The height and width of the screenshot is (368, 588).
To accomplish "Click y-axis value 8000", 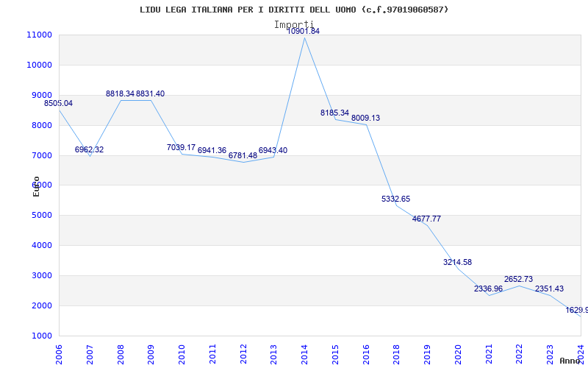I will pyautogui.click(x=41, y=125).
